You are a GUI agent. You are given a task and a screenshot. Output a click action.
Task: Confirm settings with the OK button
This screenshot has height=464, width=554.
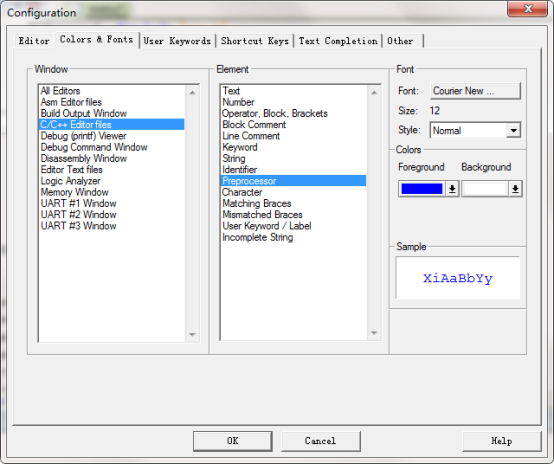(x=232, y=441)
